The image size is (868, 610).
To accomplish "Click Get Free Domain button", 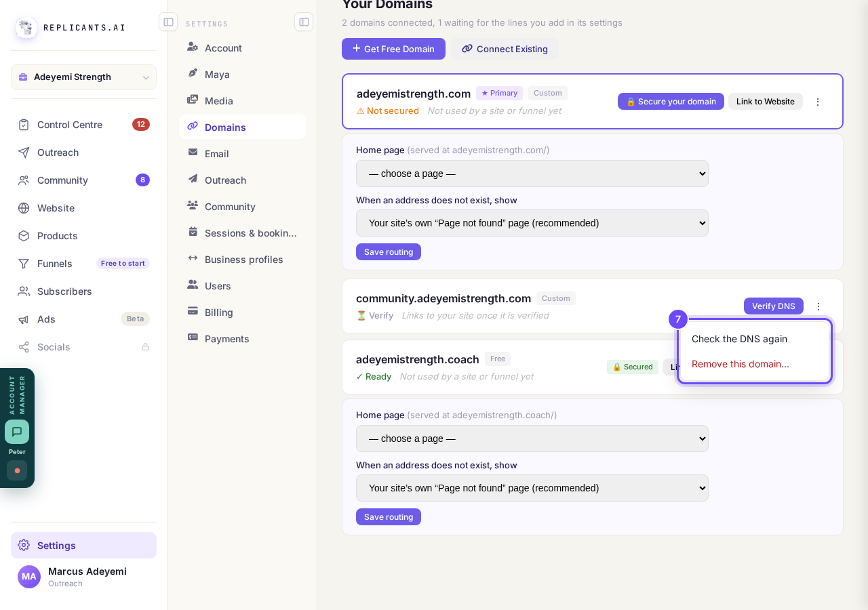I will pyautogui.click(x=393, y=49).
